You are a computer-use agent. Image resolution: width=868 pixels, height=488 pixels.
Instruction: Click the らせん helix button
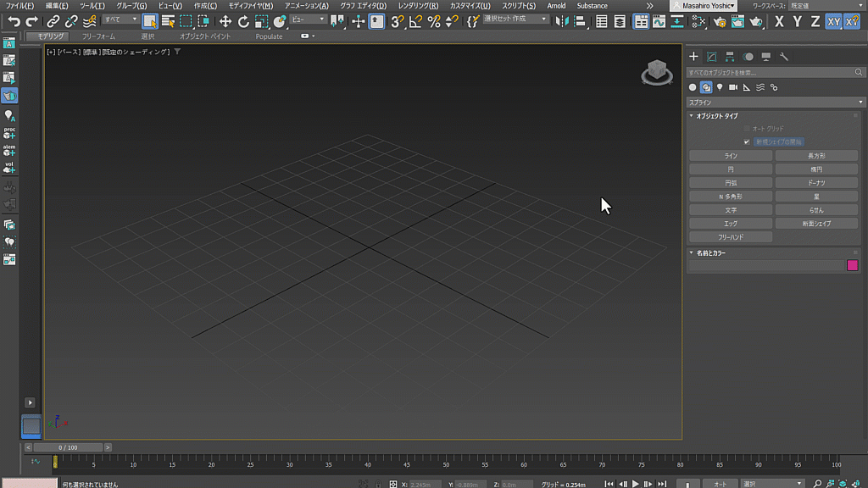tap(816, 210)
